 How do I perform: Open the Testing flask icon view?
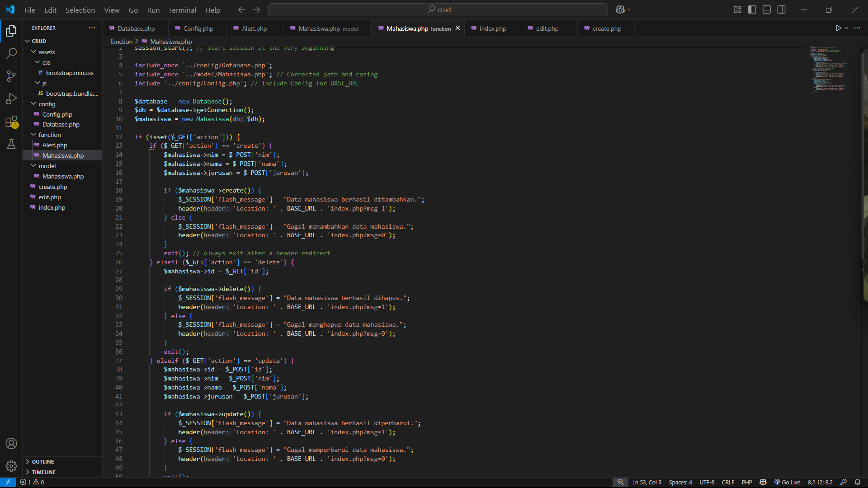click(11, 144)
